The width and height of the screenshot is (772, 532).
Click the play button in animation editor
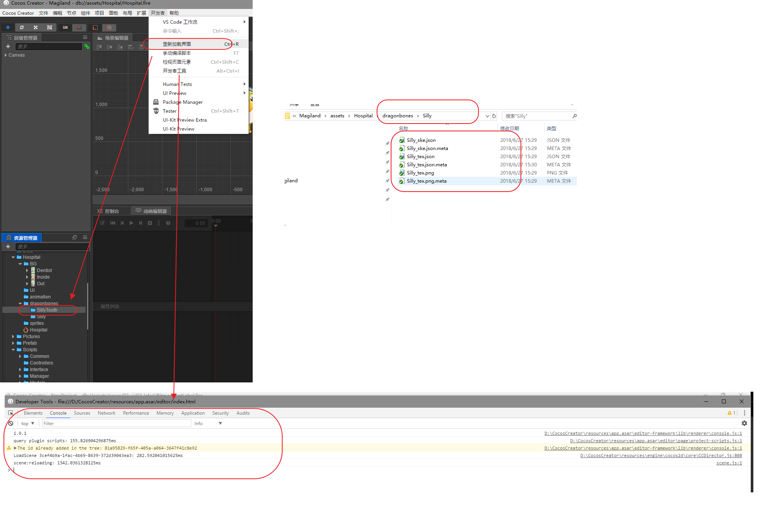coord(131,223)
